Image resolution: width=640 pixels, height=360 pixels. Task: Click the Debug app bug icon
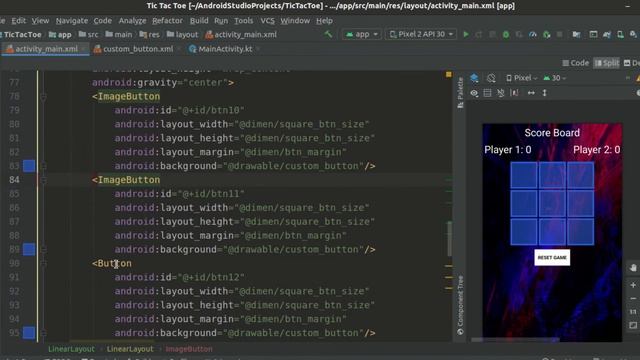(x=506, y=35)
